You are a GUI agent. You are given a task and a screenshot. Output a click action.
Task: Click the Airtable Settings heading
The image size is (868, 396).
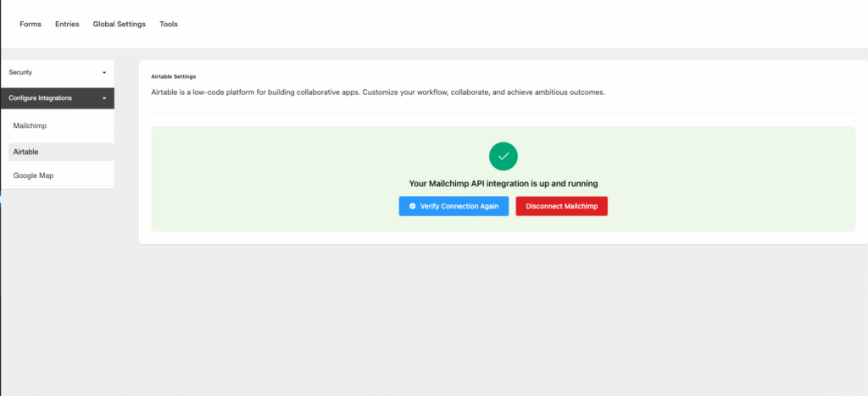(173, 76)
